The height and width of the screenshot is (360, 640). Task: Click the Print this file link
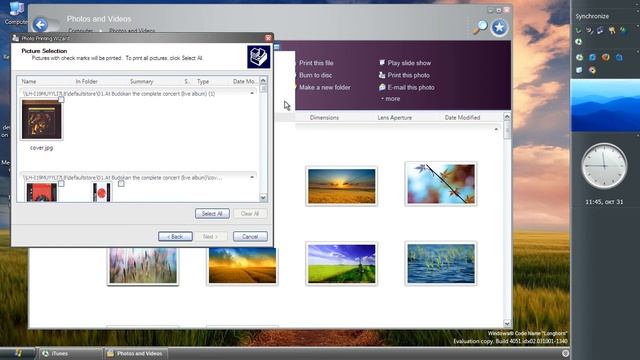coord(316,63)
